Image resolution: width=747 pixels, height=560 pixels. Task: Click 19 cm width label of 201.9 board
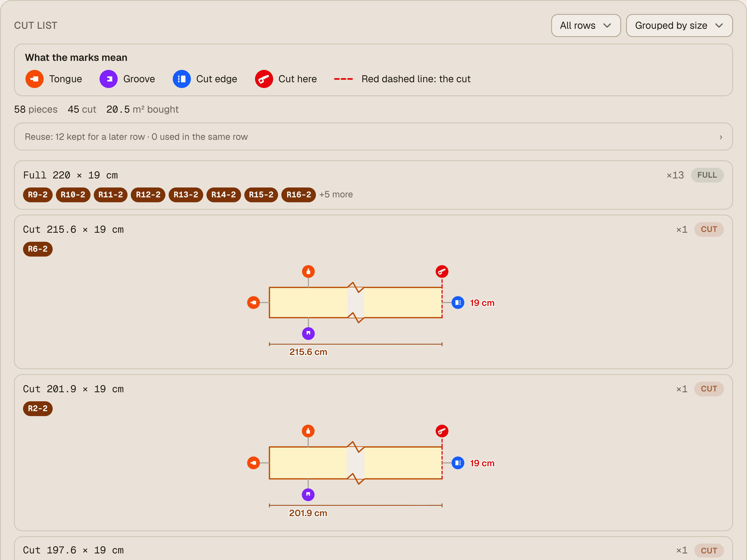482,463
